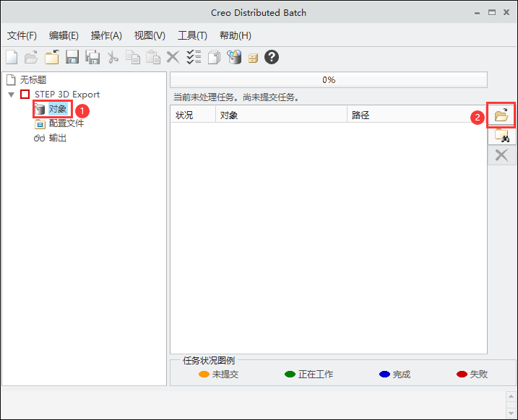Close the Creo Distributed Batch window
Screen dimensions: 518x420
[506, 12]
